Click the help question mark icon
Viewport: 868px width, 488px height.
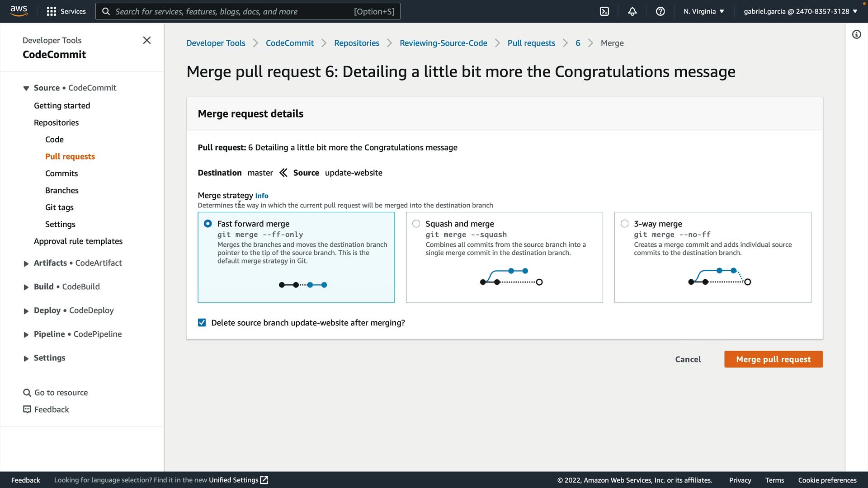click(x=660, y=11)
